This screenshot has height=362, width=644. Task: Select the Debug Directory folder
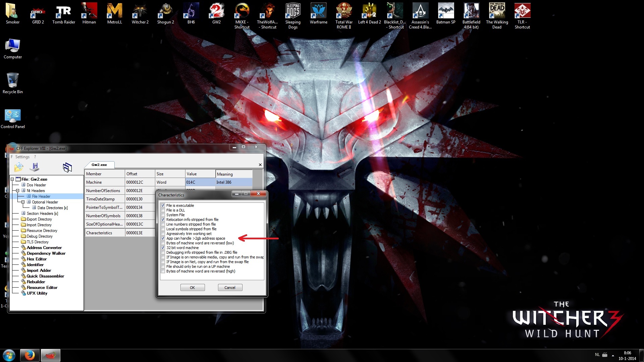(40, 236)
